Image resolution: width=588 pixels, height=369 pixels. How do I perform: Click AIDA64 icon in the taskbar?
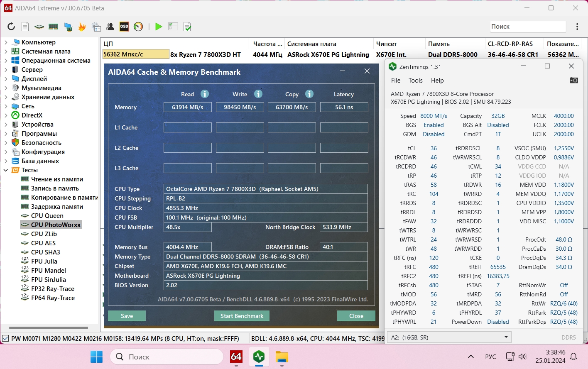[236, 357]
